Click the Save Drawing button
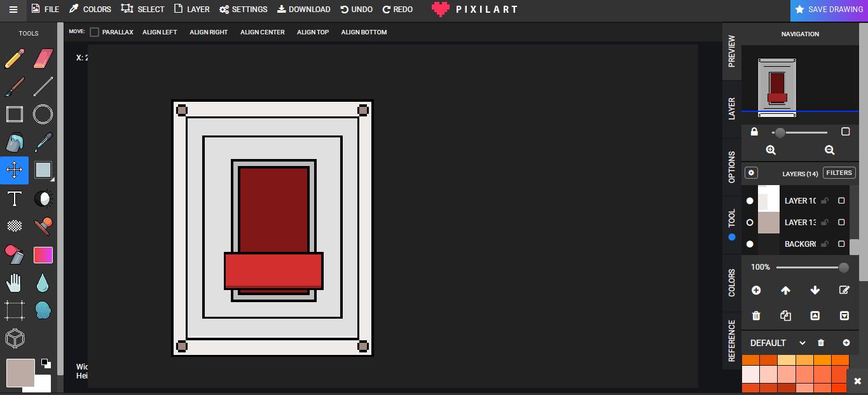Screen dimensions: 868x395 tap(829, 10)
